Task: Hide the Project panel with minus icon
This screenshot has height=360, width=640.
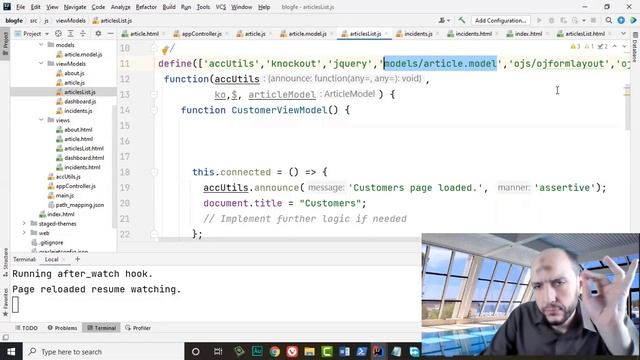Action: pyautogui.click(x=110, y=33)
